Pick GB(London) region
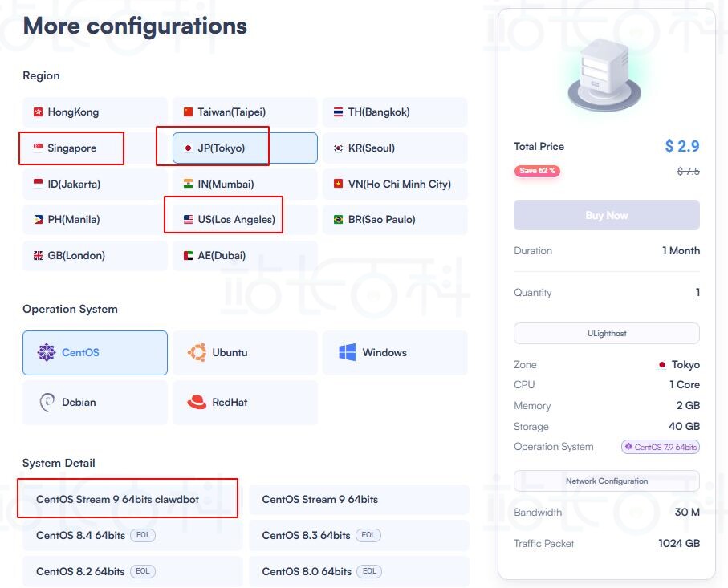The width and height of the screenshot is (728, 588). (x=95, y=255)
